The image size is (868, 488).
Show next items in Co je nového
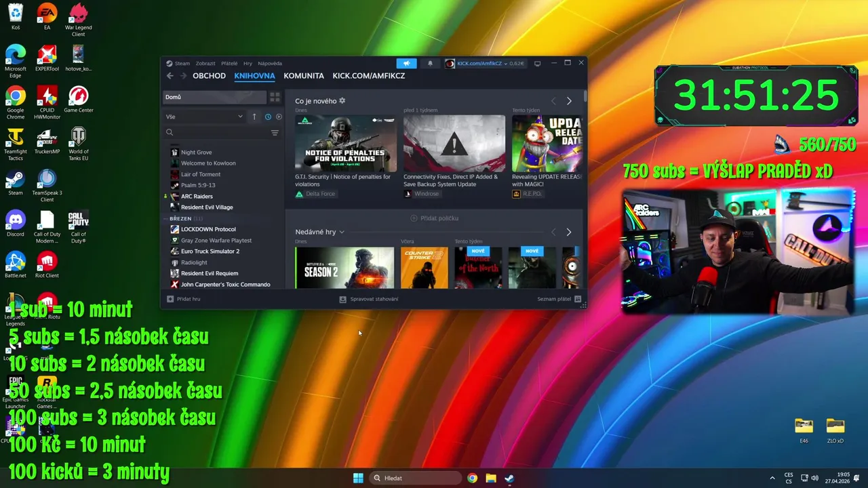[x=569, y=101]
